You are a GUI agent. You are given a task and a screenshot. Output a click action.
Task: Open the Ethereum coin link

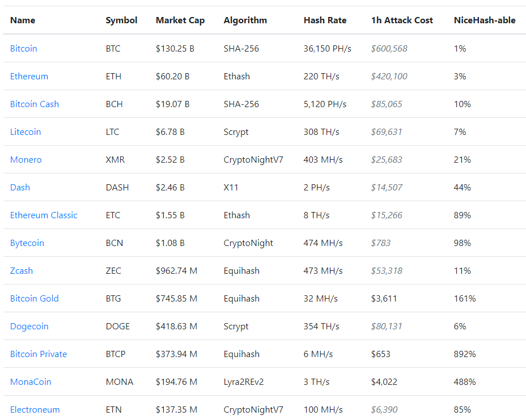coord(29,77)
